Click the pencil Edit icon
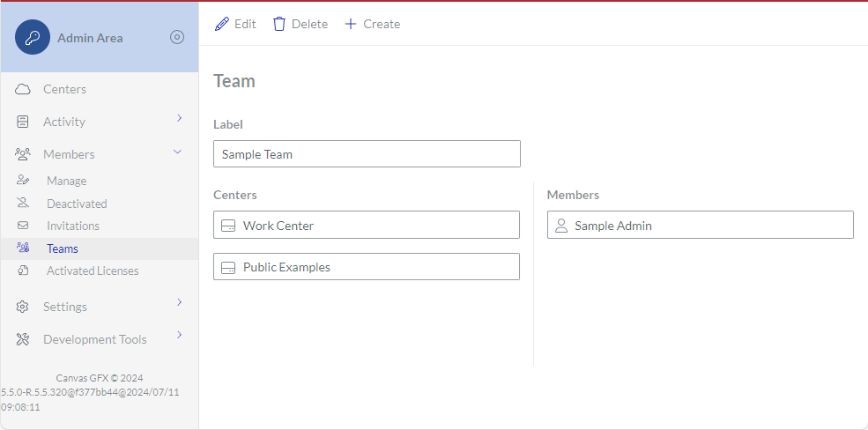Image resolution: width=868 pixels, height=430 pixels. coord(221,24)
